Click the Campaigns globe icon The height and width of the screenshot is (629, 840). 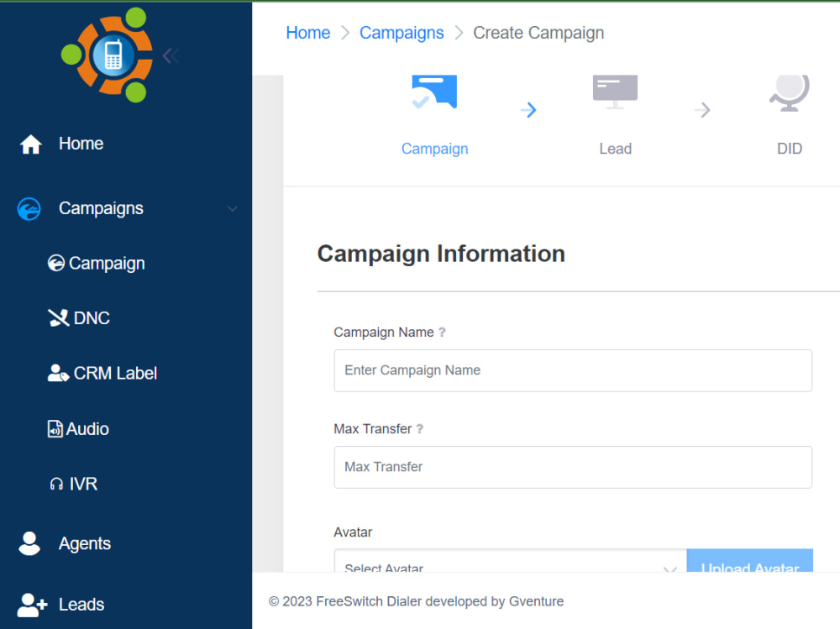click(x=29, y=208)
